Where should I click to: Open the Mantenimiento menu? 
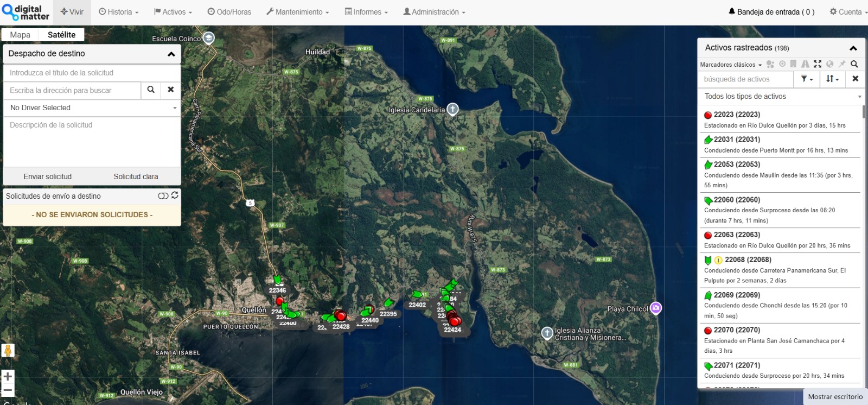point(298,12)
